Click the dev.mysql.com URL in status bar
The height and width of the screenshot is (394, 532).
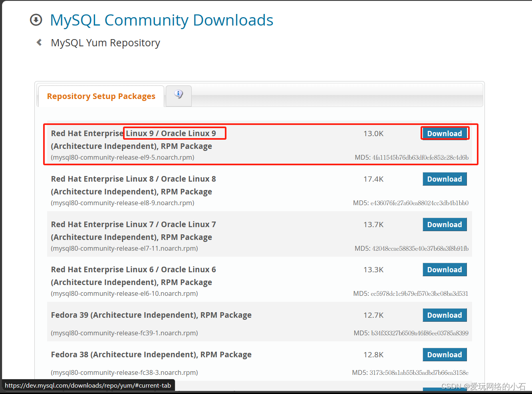point(88,386)
